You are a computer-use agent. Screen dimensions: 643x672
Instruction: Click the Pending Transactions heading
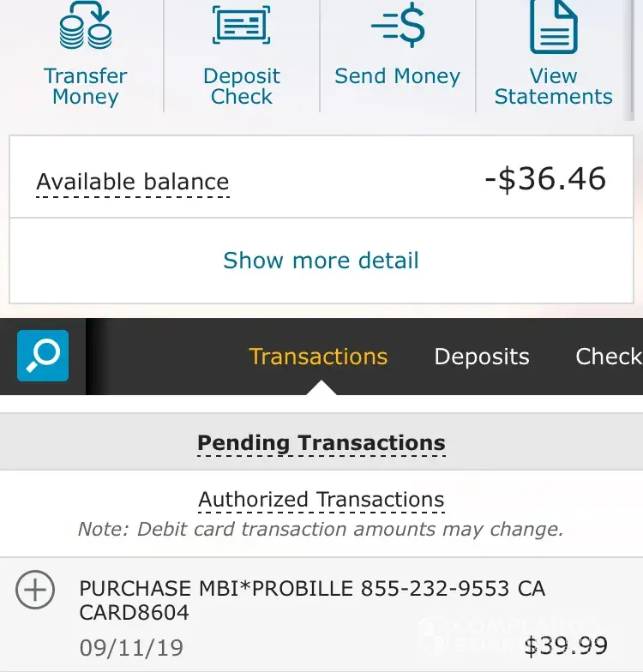click(321, 443)
